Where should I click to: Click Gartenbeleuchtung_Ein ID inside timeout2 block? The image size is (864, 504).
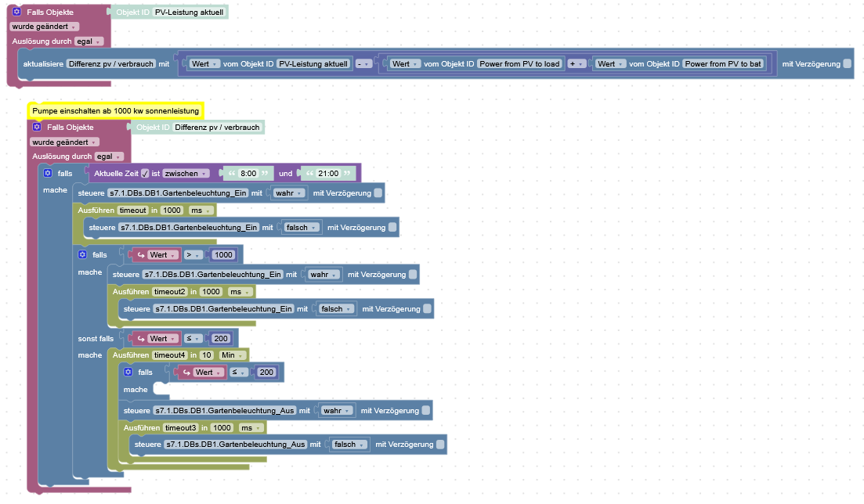point(224,309)
